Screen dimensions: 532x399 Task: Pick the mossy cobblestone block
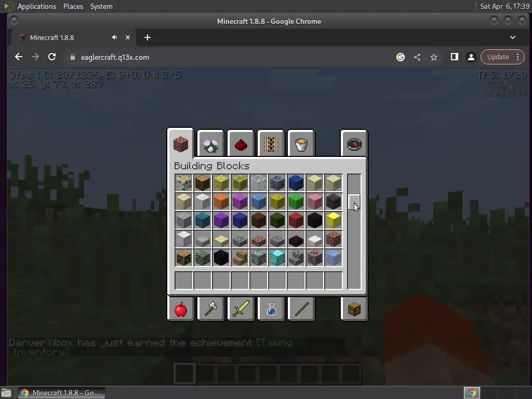coord(203,258)
